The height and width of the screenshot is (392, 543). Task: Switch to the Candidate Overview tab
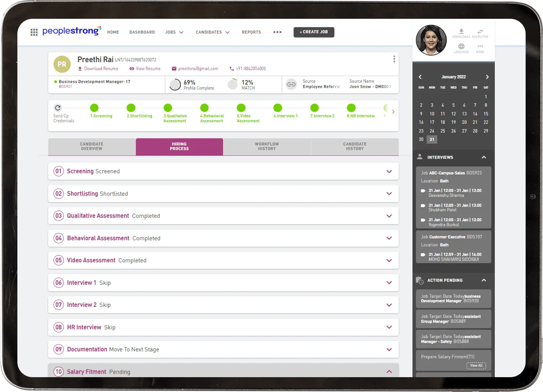(x=92, y=146)
